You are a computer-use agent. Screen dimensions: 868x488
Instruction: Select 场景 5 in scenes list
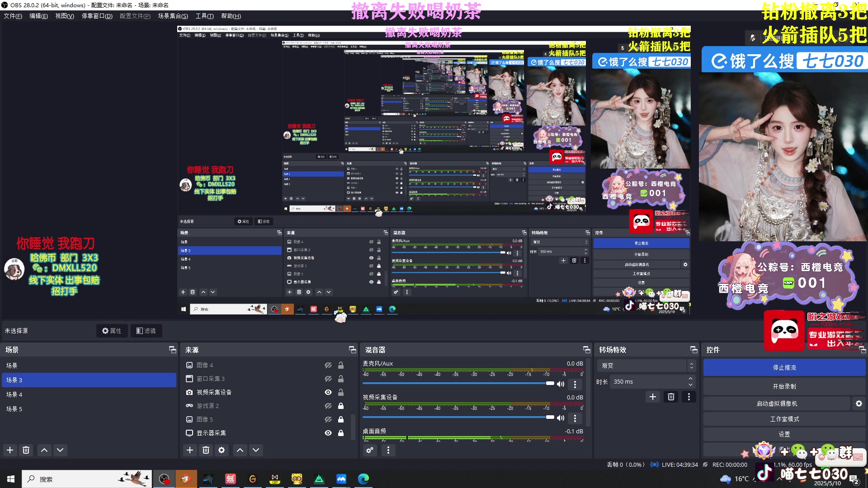click(89, 409)
